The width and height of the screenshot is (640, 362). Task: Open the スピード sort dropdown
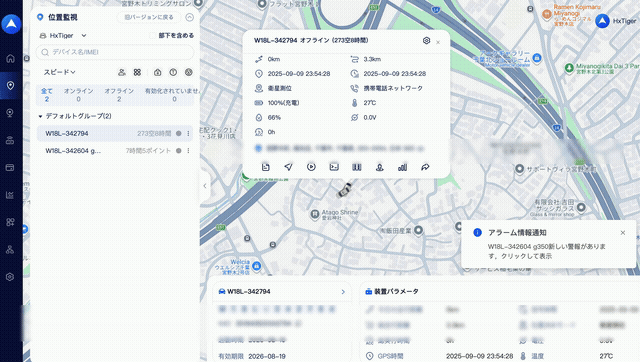(60, 72)
